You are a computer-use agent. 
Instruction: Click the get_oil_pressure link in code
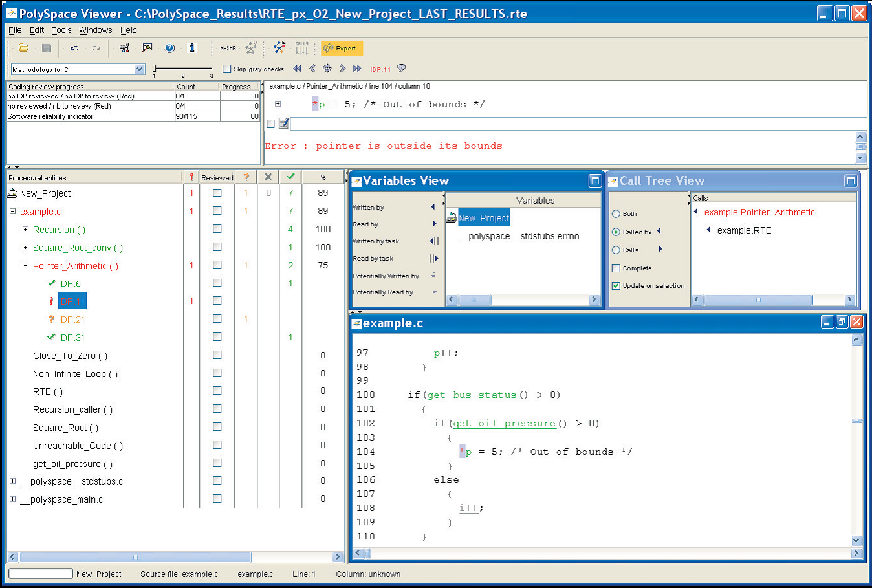pos(504,423)
